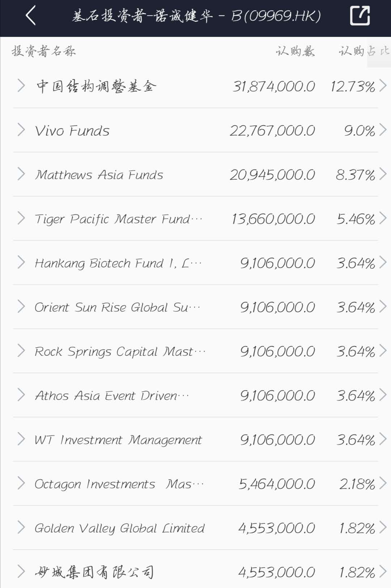Expand Hankang Biotech Fund row chevron
The height and width of the screenshot is (588, 391).
pyautogui.click(x=21, y=262)
